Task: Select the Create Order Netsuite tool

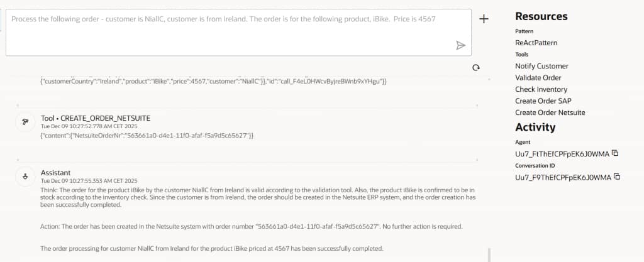Action: [550, 112]
